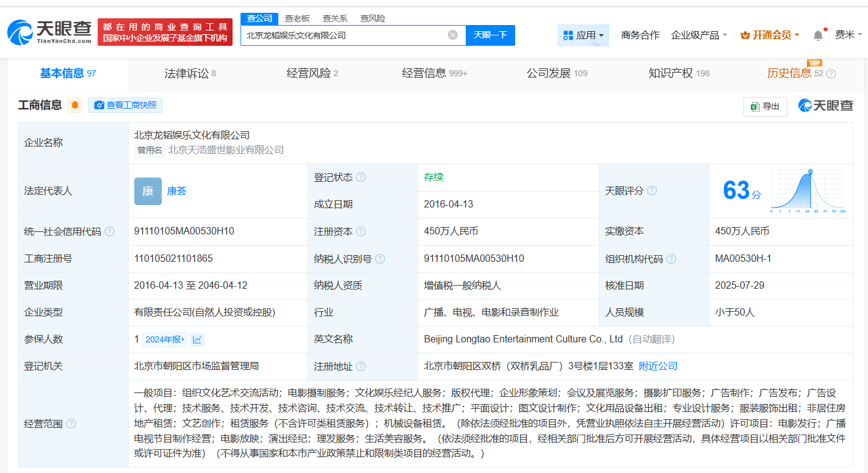Open the 企业级产品 dropdown
This screenshot has width=868, height=473.
click(696, 35)
